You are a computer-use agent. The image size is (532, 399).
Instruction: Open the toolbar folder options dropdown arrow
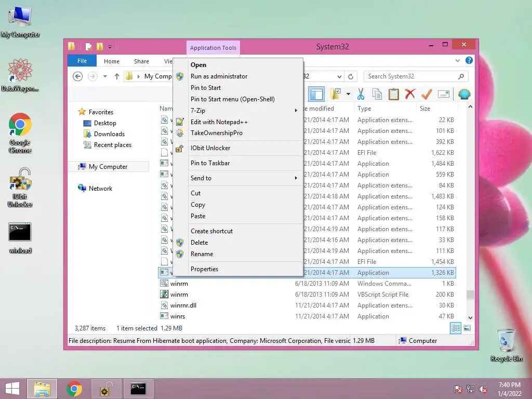point(348,94)
